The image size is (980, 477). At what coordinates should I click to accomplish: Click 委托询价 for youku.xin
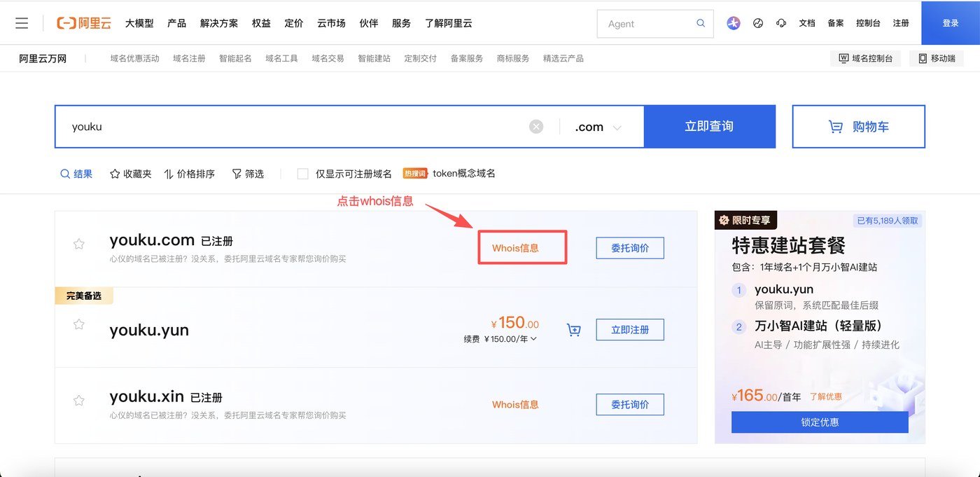tap(630, 404)
